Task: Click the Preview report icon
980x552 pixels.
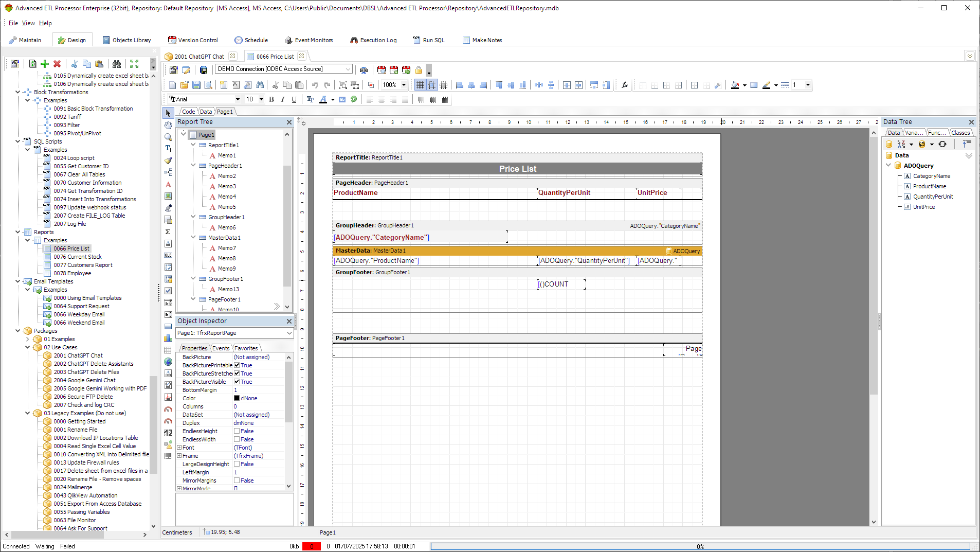Action: [x=208, y=85]
